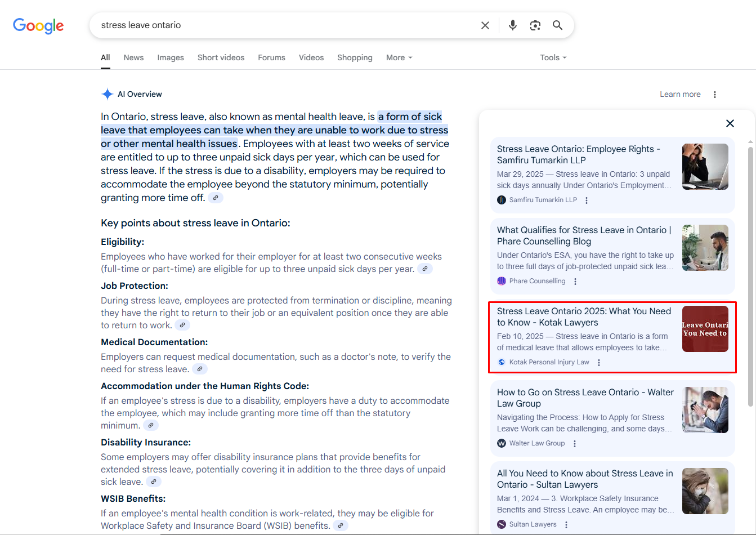Screen dimensions: 756x535
Task: Switch to the News tab
Action: click(x=133, y=57)
